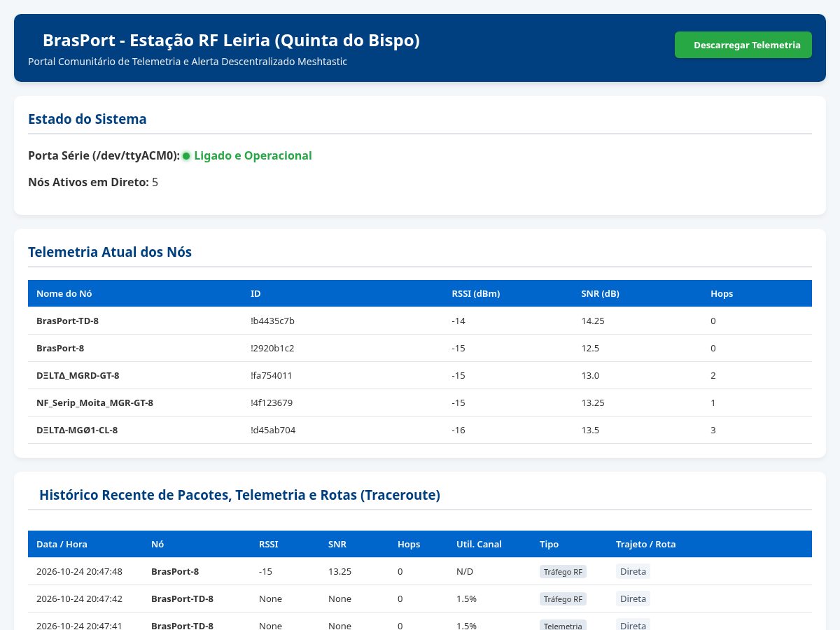Click the RSSI value -14 for BrasPort-TD-8
Screen dimensions: 840x630
click(x=458, y=321)
